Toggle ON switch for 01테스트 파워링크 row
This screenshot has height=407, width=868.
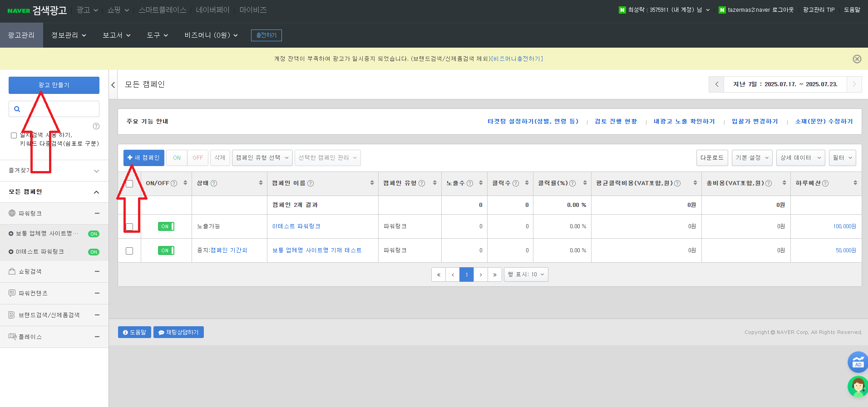[x=166, y=226]
